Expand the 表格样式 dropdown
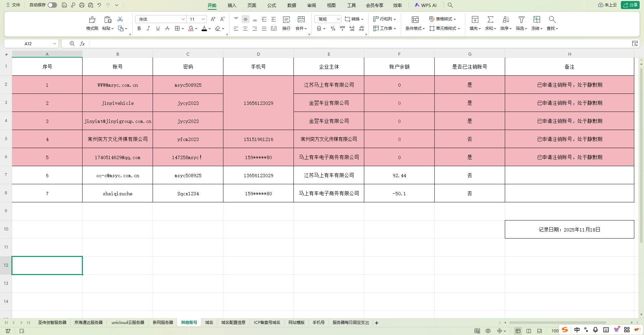The height and width of the screenshot is (335, 644). point(455,19)
